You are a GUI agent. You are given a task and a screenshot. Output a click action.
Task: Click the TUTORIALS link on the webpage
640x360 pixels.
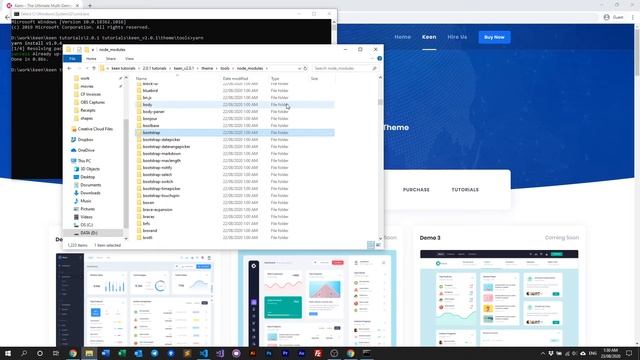click(465, 190)
